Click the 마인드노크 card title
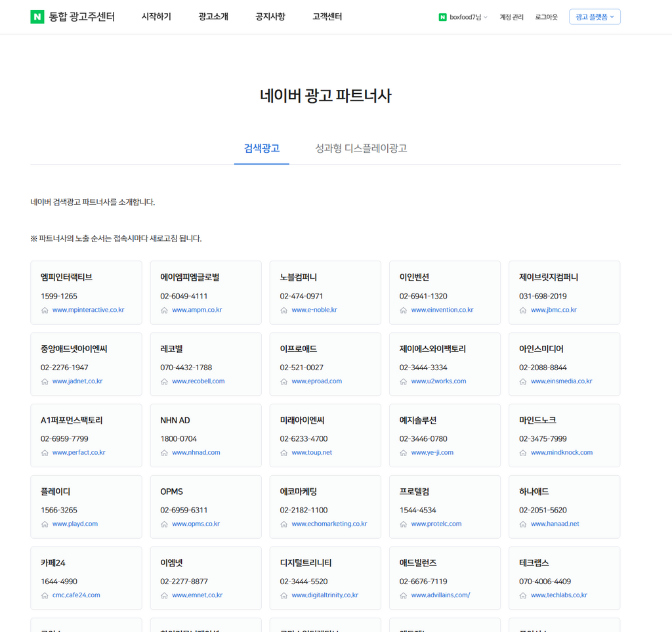 pyautogui.click(x=537, y=420)
